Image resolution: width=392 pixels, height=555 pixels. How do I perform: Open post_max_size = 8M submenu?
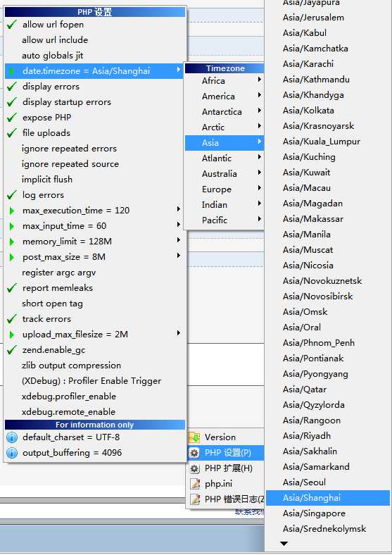pos(95,257)
